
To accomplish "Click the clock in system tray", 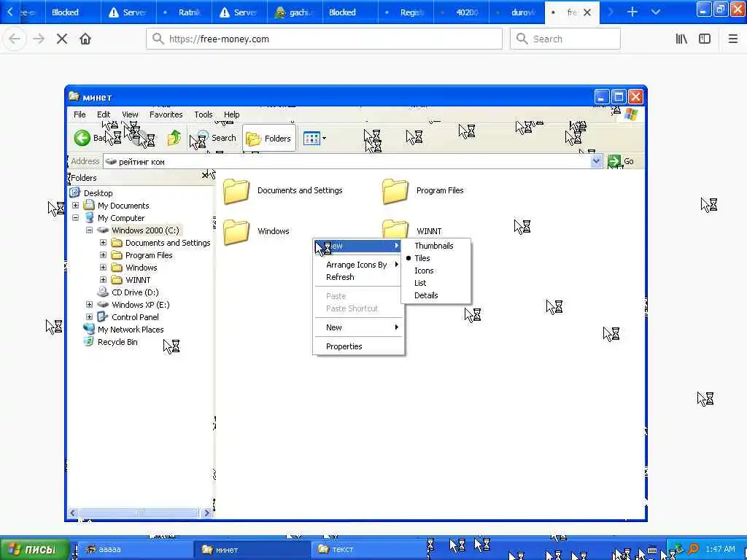I will click(x=720, y=550).
